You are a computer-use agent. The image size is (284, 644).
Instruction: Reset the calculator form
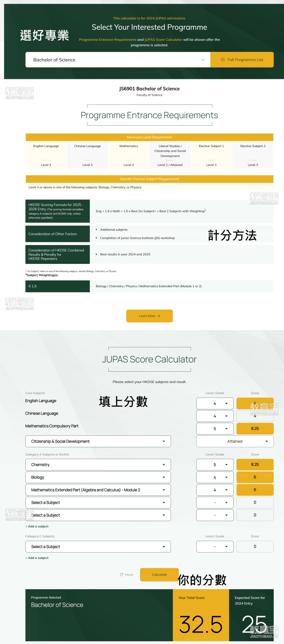coord(126,575)
